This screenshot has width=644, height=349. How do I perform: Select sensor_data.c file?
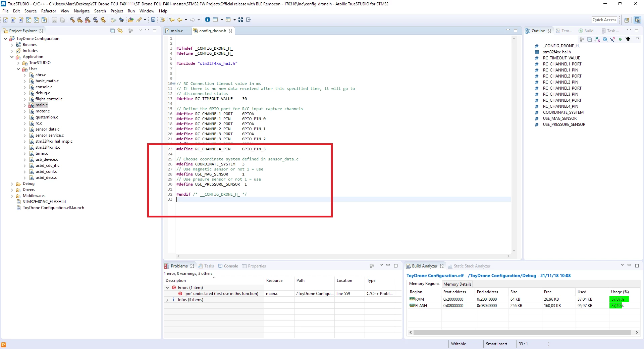[x=47, y=129]
